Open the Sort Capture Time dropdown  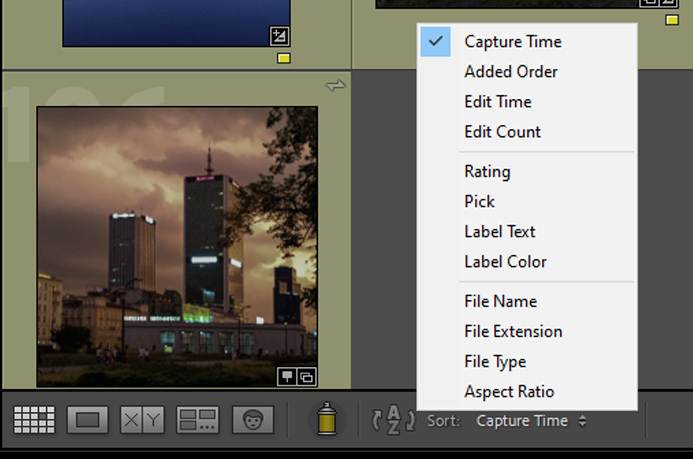tap(531, 421)
